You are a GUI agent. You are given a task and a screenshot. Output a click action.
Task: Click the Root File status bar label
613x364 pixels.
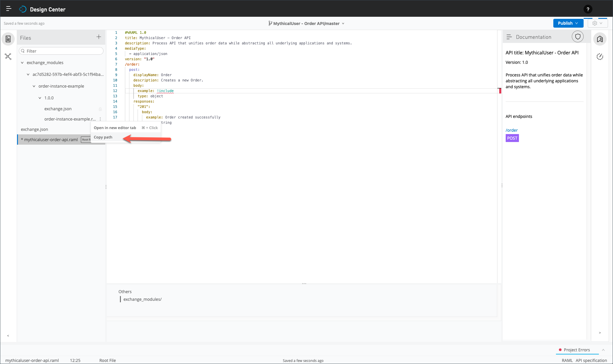coord(108,360)
